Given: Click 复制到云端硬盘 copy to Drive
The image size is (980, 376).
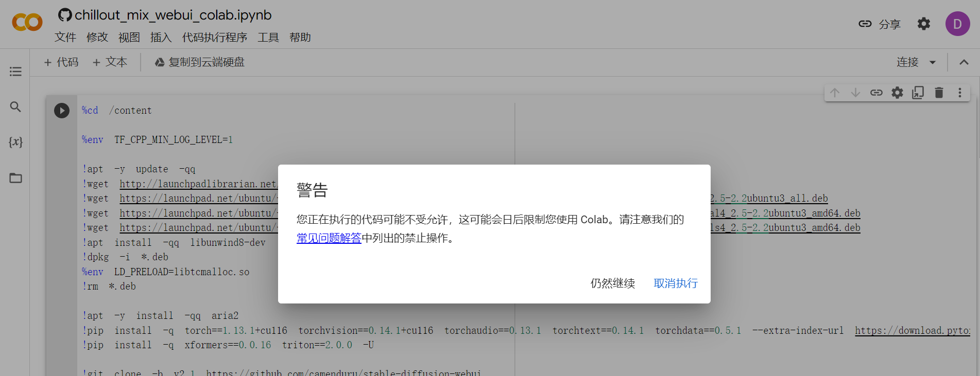Looking at the screenshot, I should (200, 62).
